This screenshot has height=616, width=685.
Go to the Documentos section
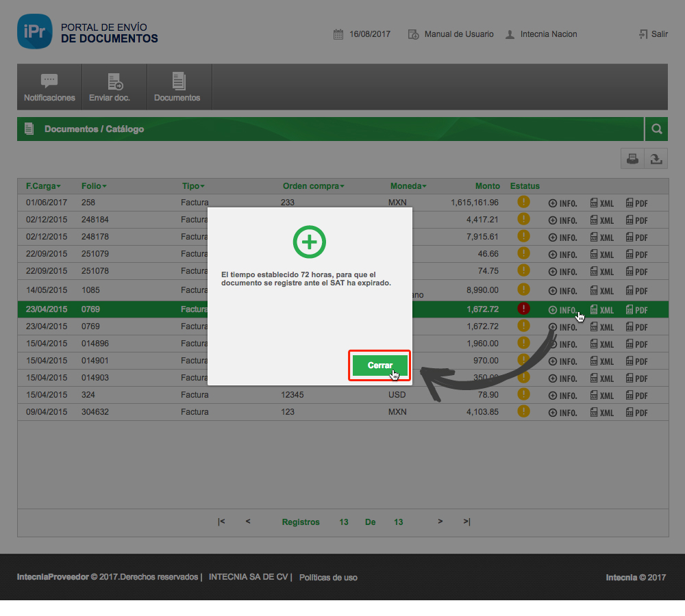[x=177, y=88]
